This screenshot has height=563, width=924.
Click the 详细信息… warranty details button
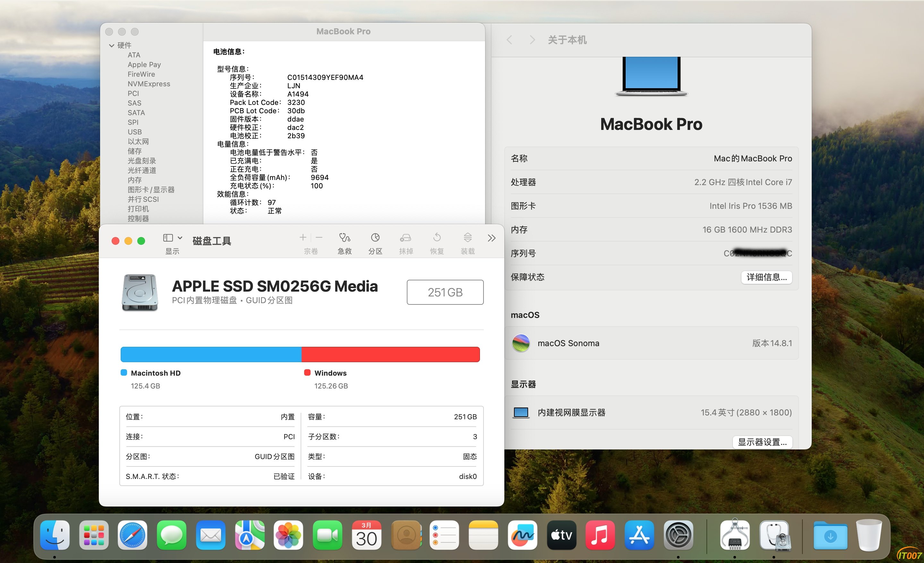[766, 277]
